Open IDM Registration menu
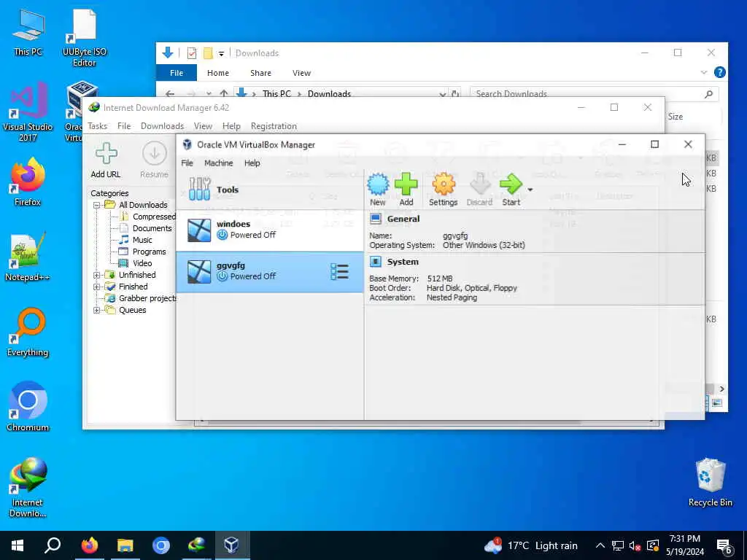The image size is (747, 560). [x=274, y=126]
